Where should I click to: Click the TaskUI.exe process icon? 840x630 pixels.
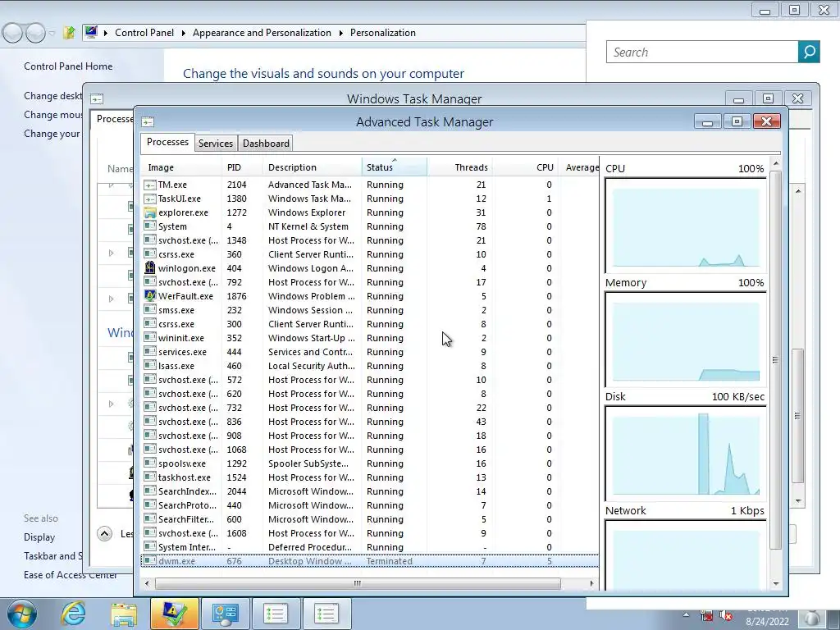(150, 199)
